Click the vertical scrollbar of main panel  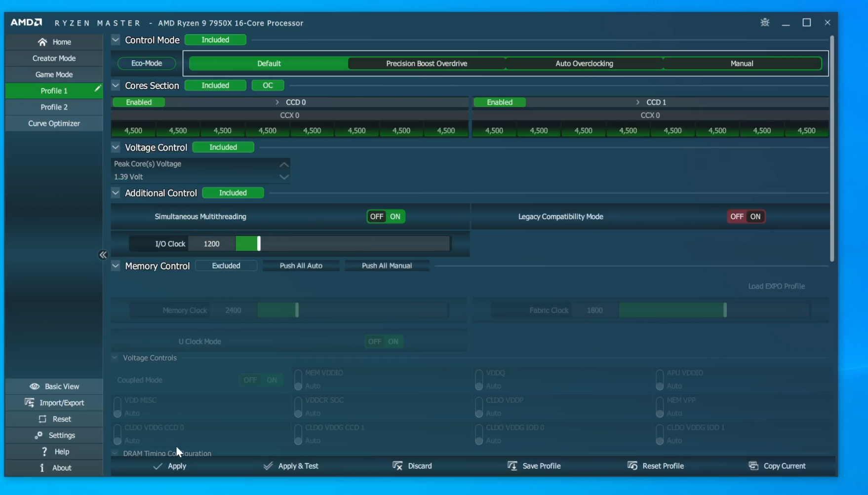point(832,148)
